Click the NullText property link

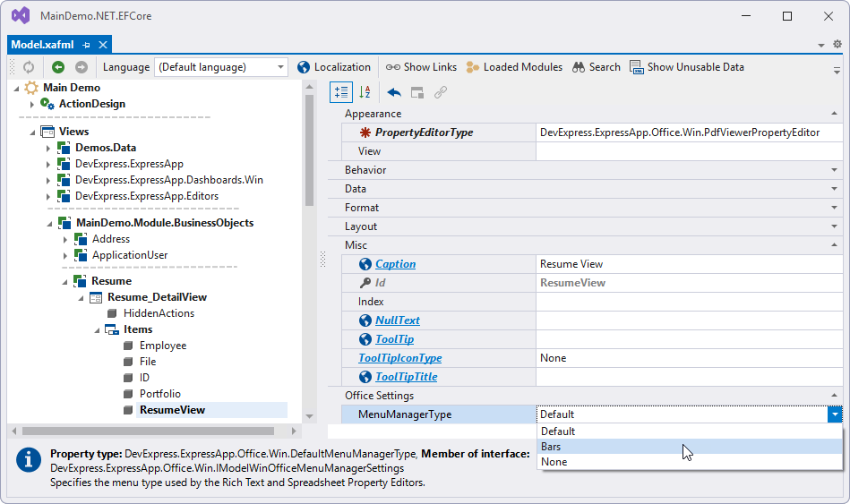(x=398, y=320)
